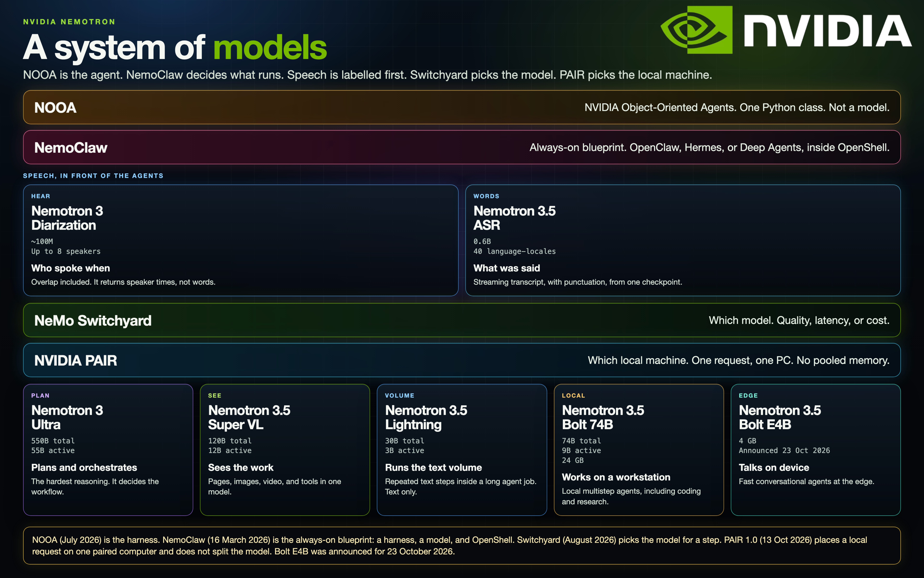Click the 'HEAR' tag
The width and height of the screenshot is (924, 578).
(40, 196)
